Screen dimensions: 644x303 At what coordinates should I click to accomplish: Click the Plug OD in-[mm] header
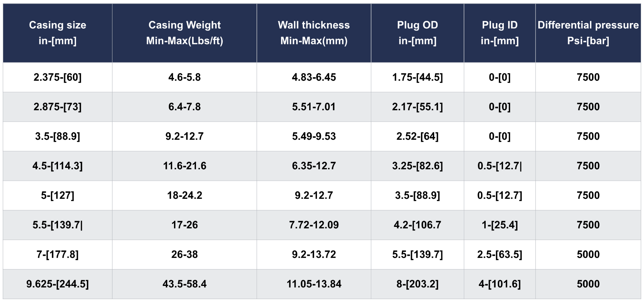point(417,33)
